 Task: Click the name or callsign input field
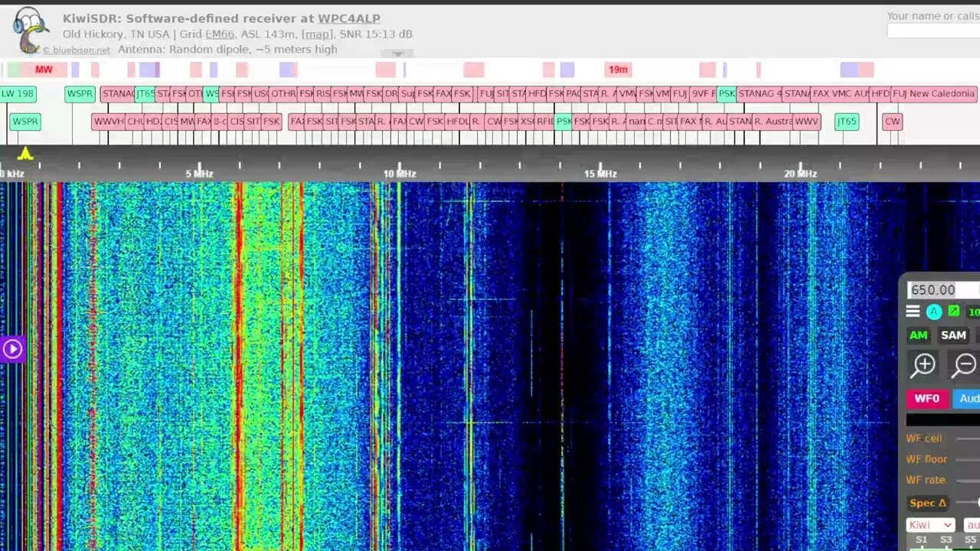coord(933,31)
